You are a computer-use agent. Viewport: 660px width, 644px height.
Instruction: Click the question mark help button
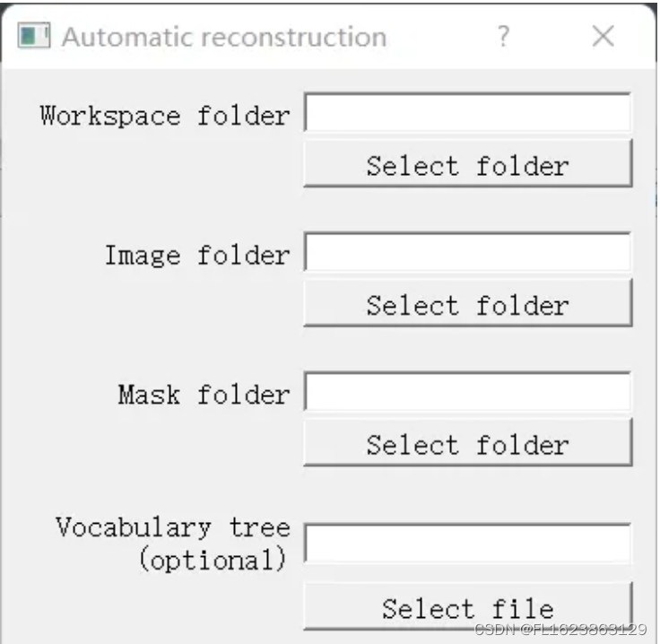tap(504, 37)
